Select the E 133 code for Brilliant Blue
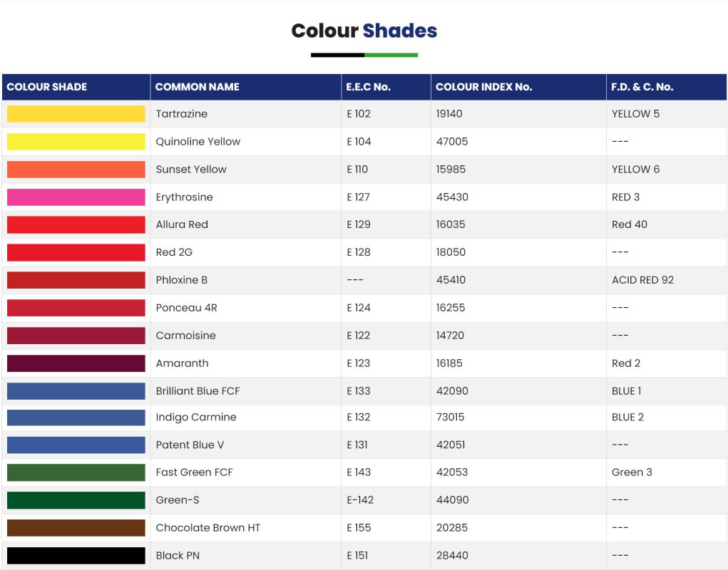728x570 pixels. click(359, 391)
